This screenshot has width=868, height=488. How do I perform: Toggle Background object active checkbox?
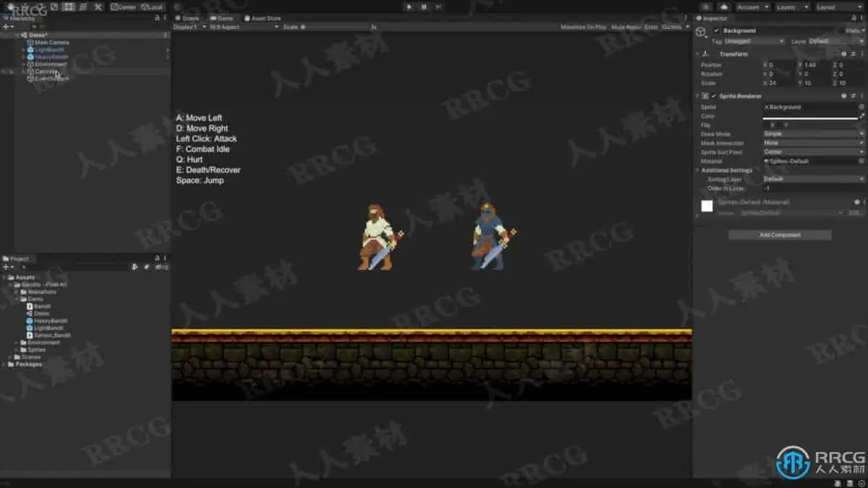coord(716,31)
